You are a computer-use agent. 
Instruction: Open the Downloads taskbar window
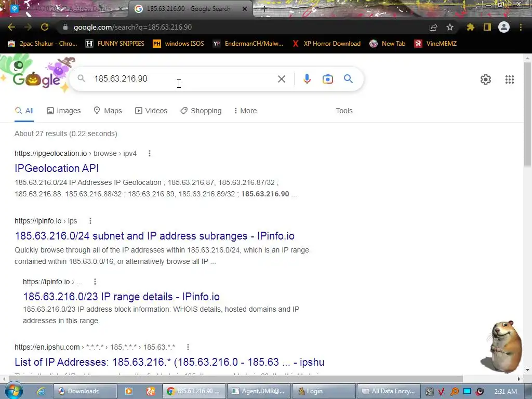(85, 391)
